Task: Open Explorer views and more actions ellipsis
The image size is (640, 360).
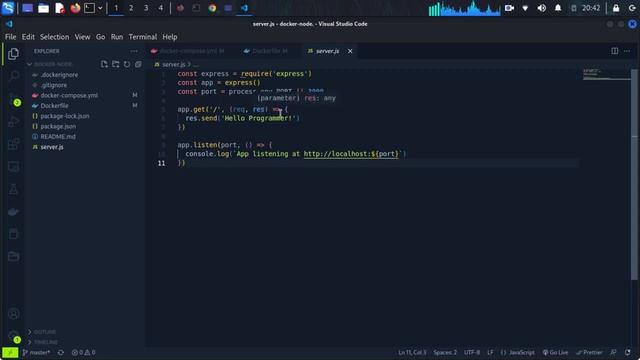Action: (x=134, y=51)
